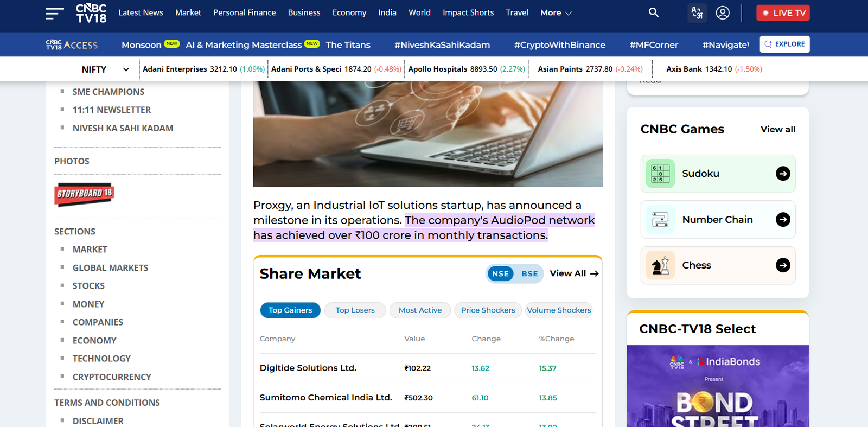This screenshot has height=427, width=868.
Task: Open the Storyboard 18 logo
Action: tap(84, 194)
